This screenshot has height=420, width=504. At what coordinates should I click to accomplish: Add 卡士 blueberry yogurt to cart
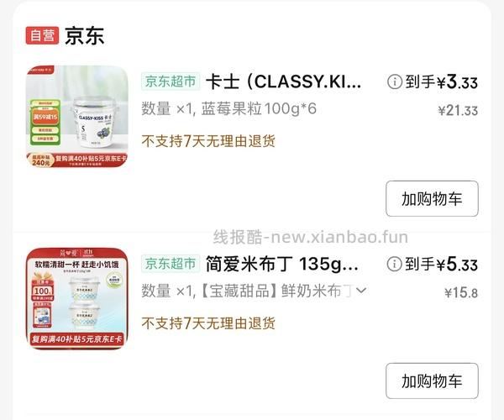pos(432,198)
